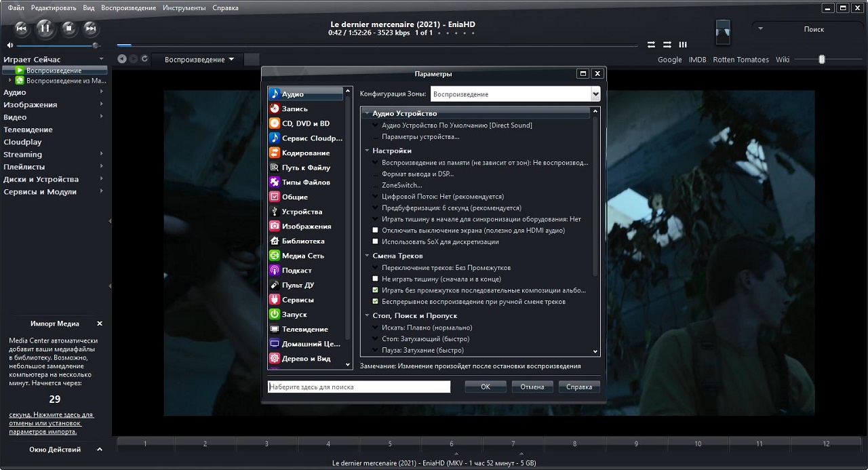The width and height of the screenshot is (868, 470).
Task: Select the CD, DVD и BD category
Action: (x=305, y=123)
